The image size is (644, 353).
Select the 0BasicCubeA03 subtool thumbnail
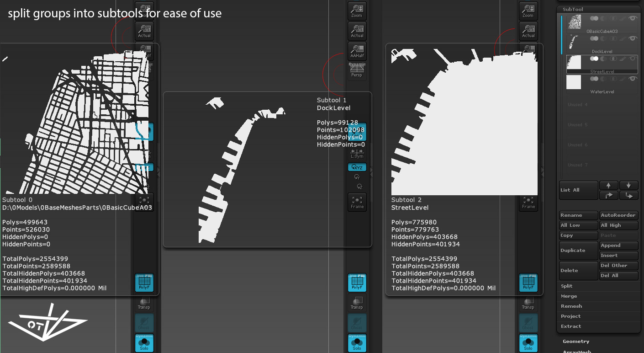574,22
